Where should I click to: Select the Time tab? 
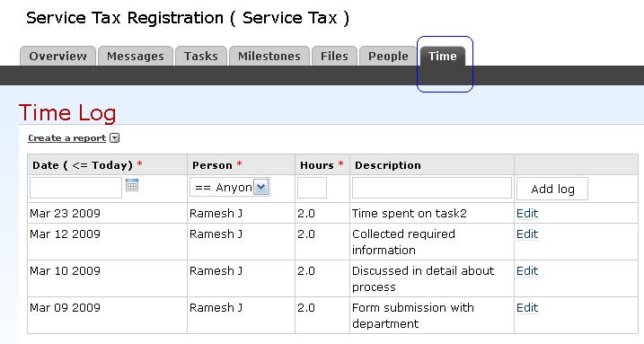[x=443, y=56]
